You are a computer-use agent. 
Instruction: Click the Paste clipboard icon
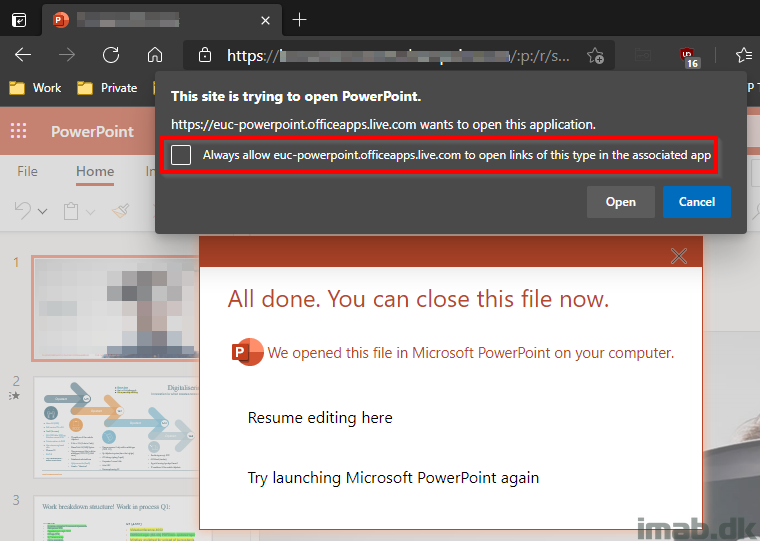pos(71,211)
